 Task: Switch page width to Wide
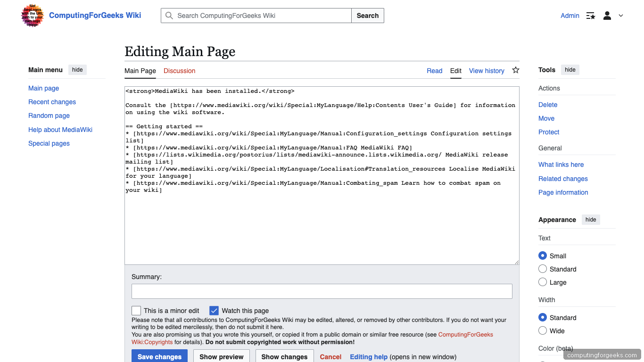tap(543, 330)
